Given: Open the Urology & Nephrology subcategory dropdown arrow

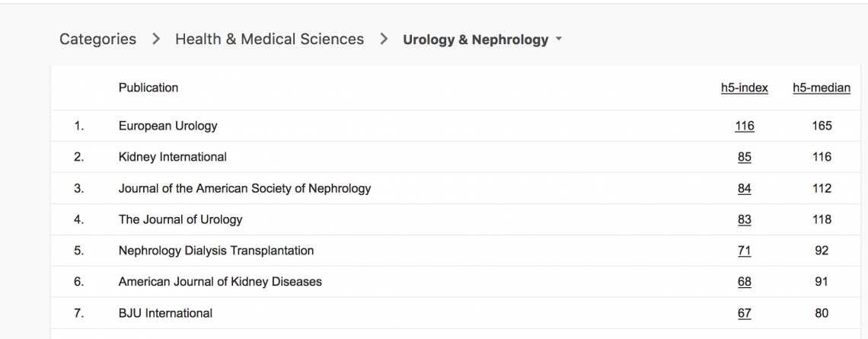Looking at the screenshot, I should pyautogui.click(x=559, y=40).
